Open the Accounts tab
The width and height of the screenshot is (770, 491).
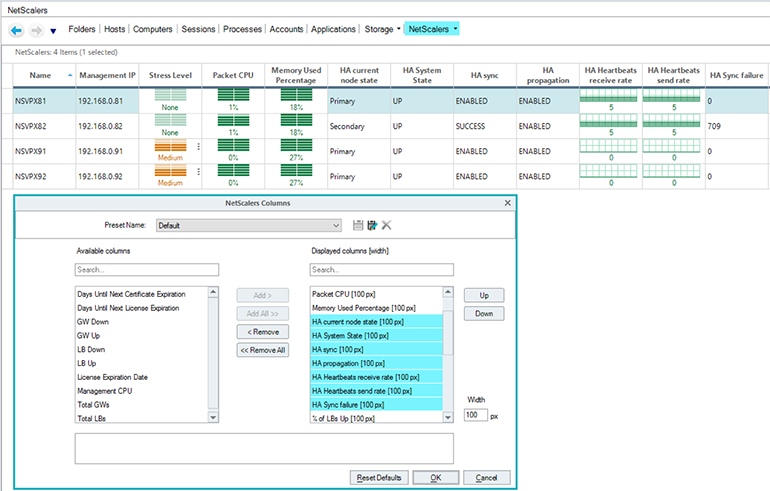286,29
